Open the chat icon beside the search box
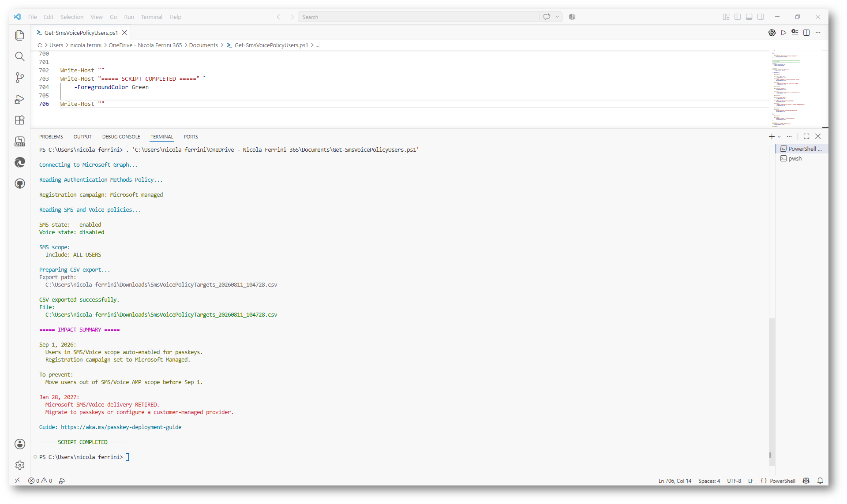847x504 pixels. pyautogui.click(x=547, y=17)
